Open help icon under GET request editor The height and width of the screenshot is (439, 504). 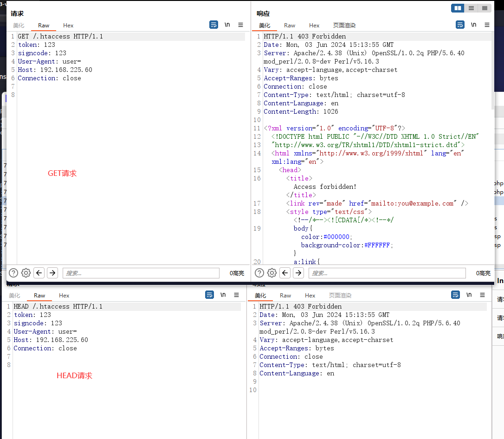point(13,273)
